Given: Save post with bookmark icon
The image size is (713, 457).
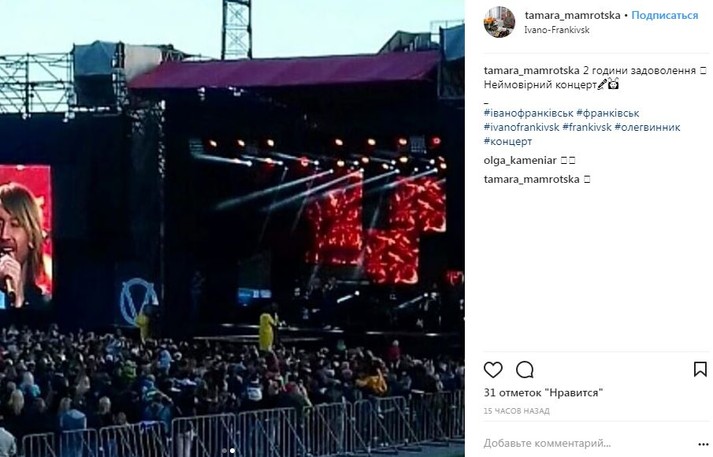Looking at the screenshot, I should pos(700,369).
